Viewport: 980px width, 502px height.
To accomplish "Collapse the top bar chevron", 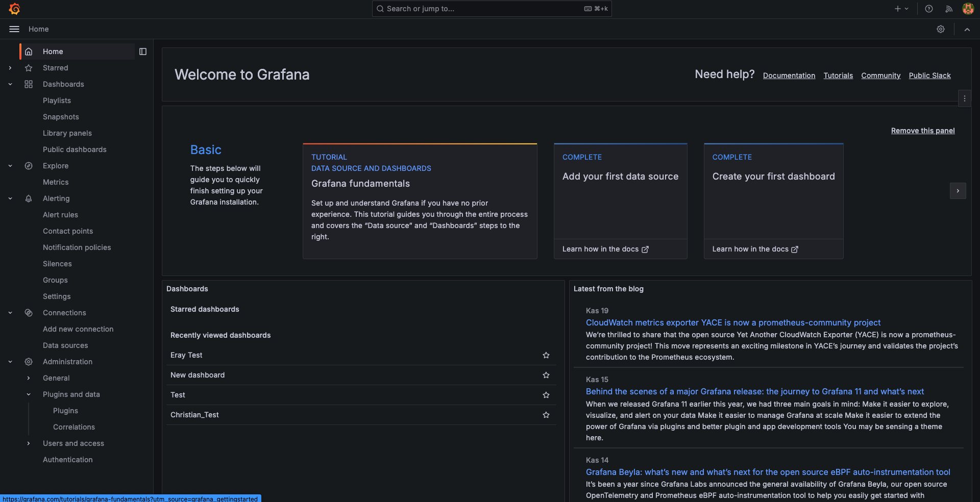I will click(967, 29).
